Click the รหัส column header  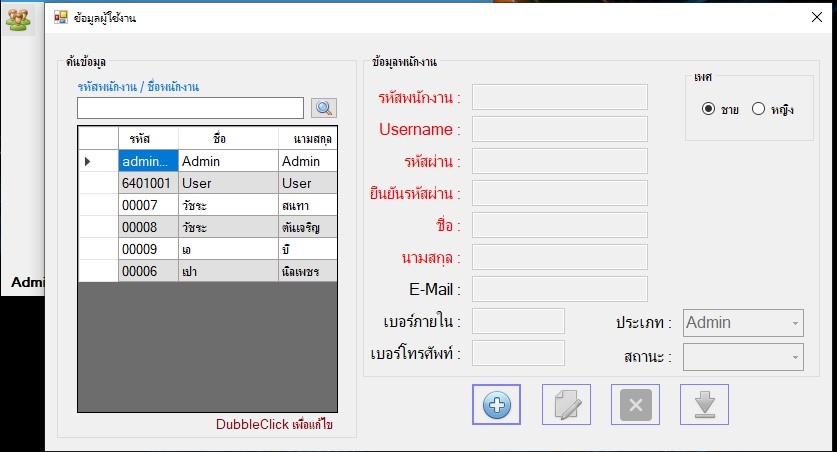[x=148, y=138]
